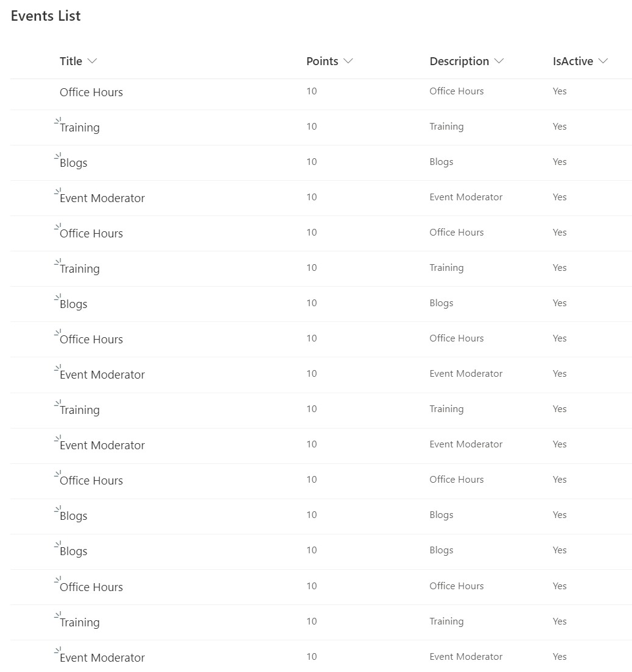Open the Title column sort dropdown
Screen dimensions: 632x672
(x=93, y=61)
